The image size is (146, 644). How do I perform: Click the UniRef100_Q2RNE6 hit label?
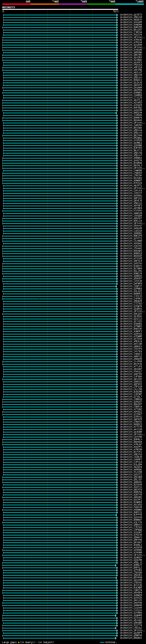click(x=131, y=289)
